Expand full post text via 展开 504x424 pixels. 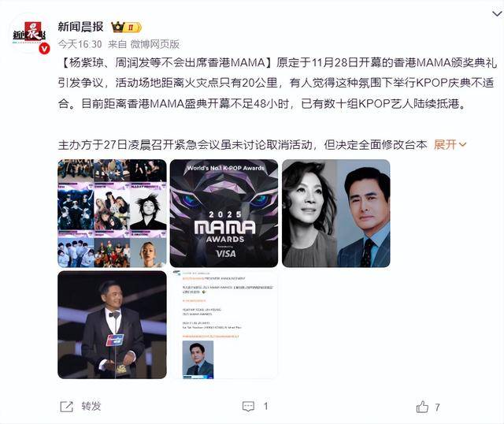pyautogui.click(x=445, y=145)
